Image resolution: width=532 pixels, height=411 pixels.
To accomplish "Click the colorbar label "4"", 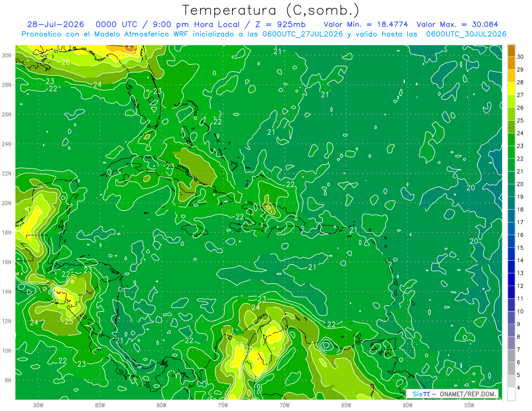I will (519, 388).
